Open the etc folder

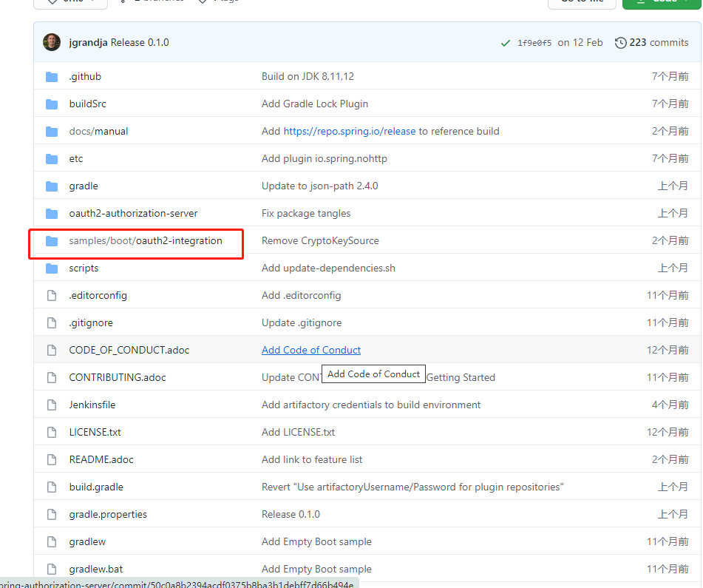(x=75, y=159)
